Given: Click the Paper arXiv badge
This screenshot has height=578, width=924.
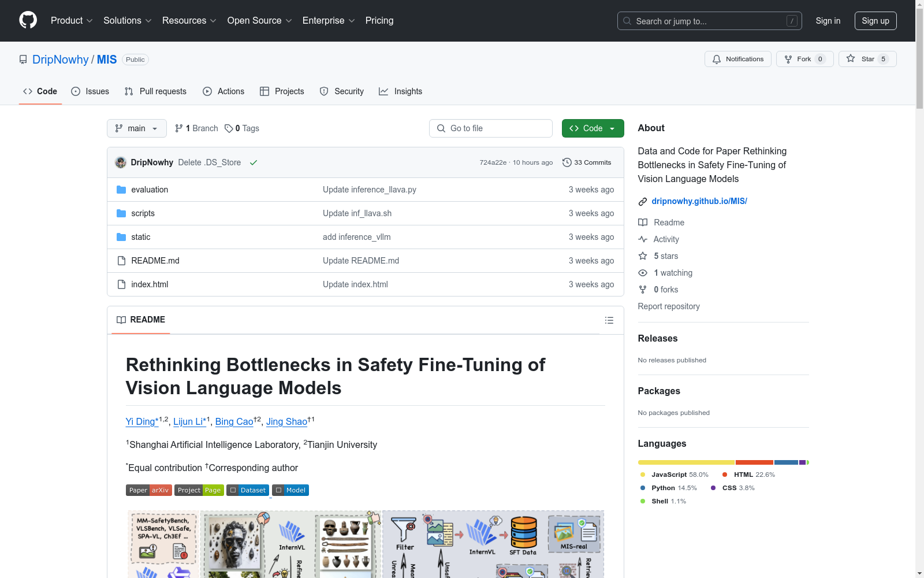Looking at the screenshot, I should 149,490.
